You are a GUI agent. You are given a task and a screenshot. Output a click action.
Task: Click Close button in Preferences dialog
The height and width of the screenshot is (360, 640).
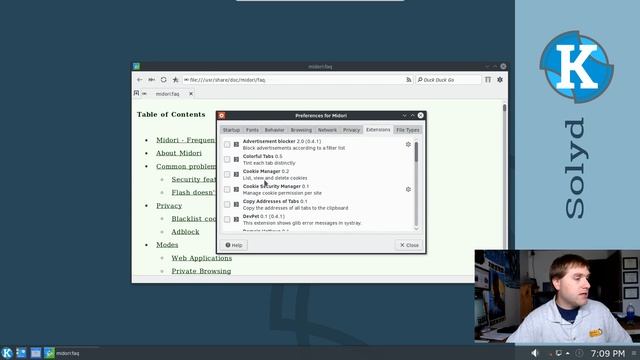(x=409, y=245)
